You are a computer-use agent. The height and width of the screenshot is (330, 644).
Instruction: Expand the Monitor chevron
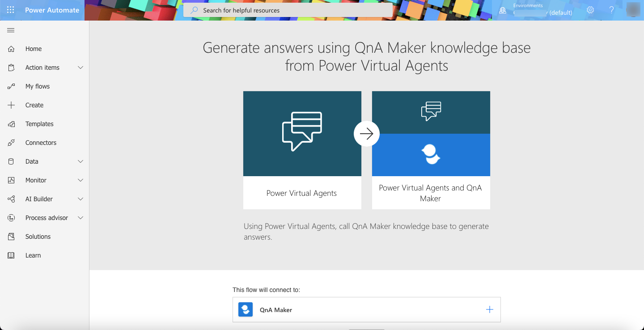pyautogui.click(x=80, y=180)
